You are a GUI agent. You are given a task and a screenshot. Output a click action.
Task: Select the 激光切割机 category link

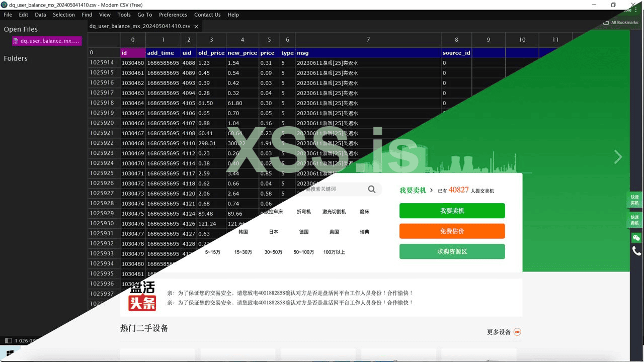(334, 212)
